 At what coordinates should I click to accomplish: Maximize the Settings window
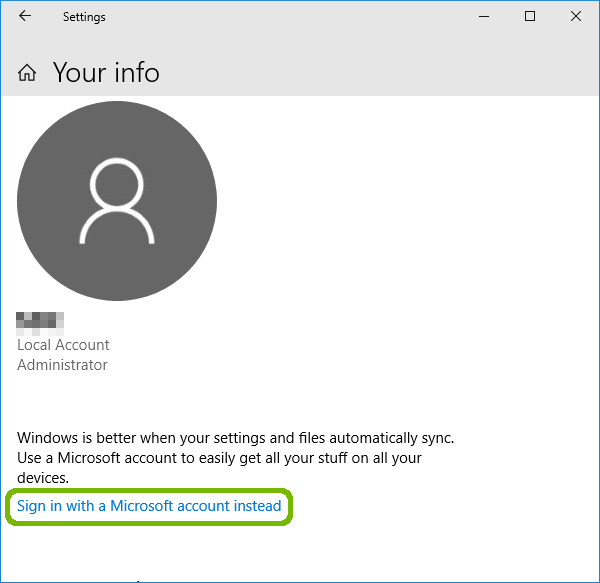pos(530,16)
